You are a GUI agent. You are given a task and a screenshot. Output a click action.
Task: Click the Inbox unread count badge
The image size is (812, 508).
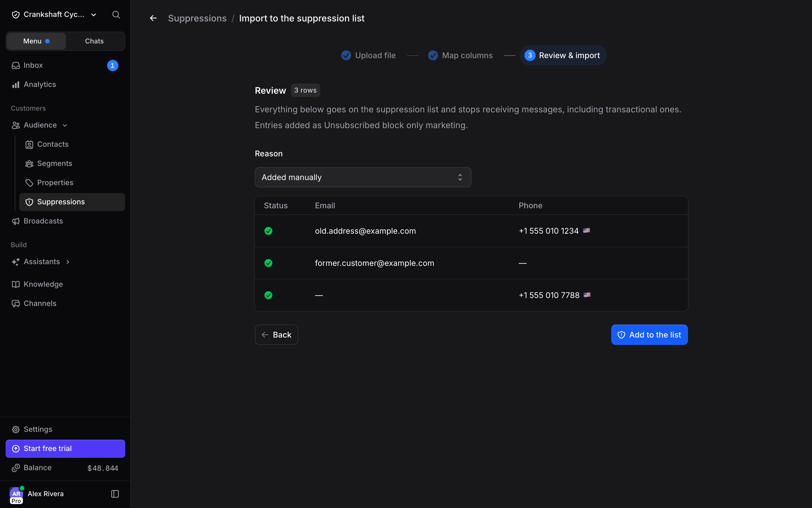tap(112, 65)
